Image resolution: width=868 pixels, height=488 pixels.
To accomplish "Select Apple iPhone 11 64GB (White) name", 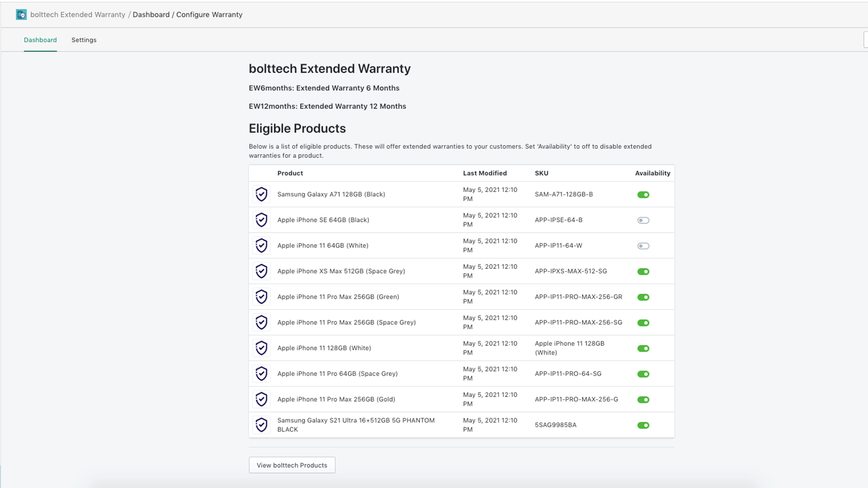I will (323, 246).
